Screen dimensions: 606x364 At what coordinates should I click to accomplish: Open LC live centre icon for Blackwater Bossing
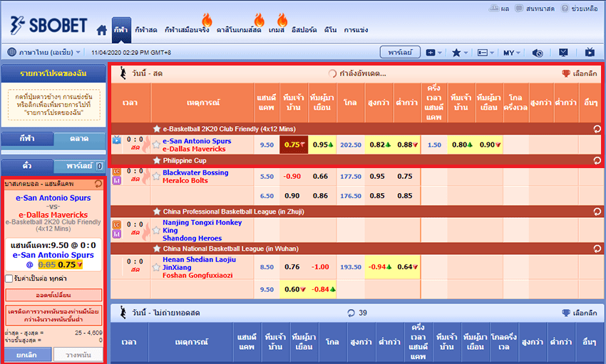tap(117, 172)
